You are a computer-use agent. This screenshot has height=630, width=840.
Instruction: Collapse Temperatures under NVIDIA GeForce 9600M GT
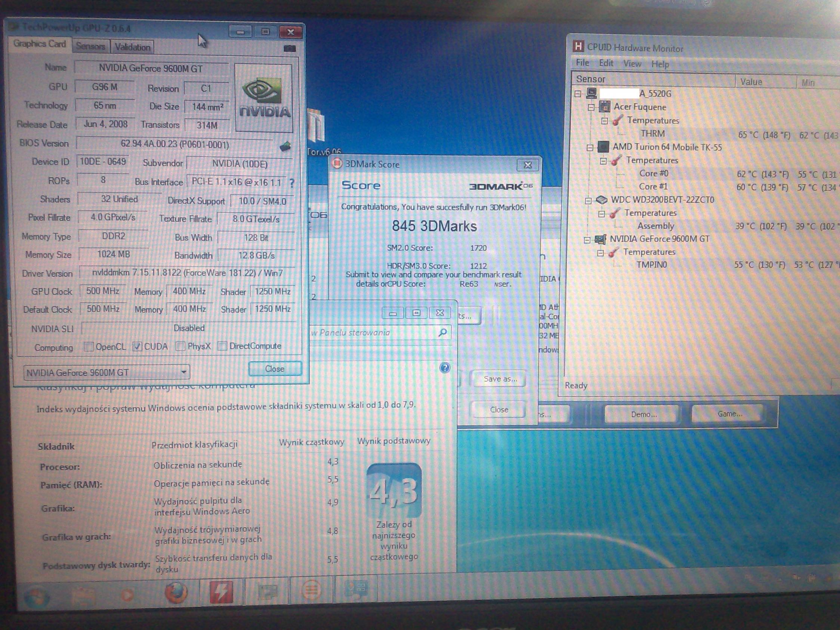600,253
